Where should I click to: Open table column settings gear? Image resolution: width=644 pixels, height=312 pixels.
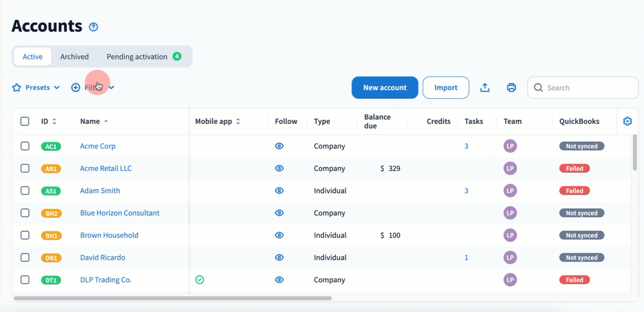[627, 121]
